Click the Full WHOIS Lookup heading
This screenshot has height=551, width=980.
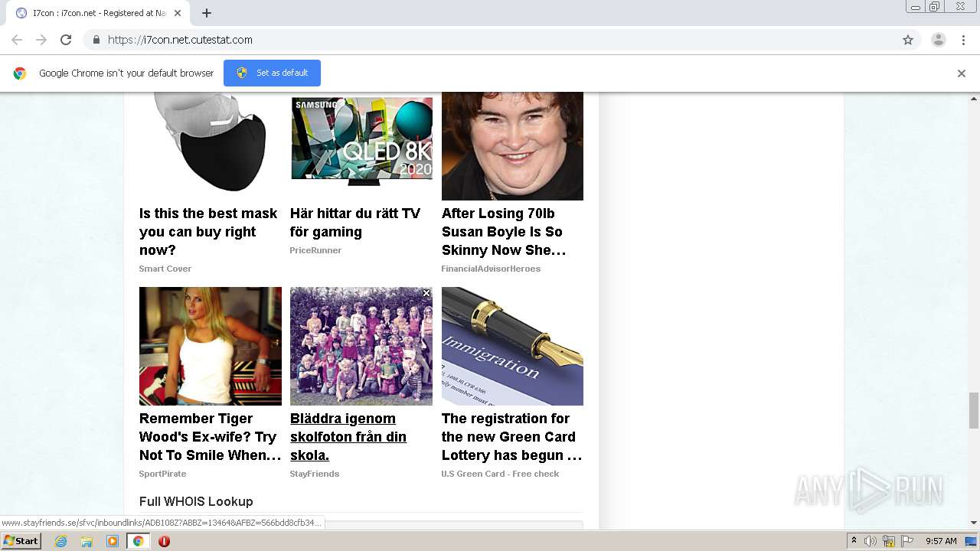pos(196,501)
